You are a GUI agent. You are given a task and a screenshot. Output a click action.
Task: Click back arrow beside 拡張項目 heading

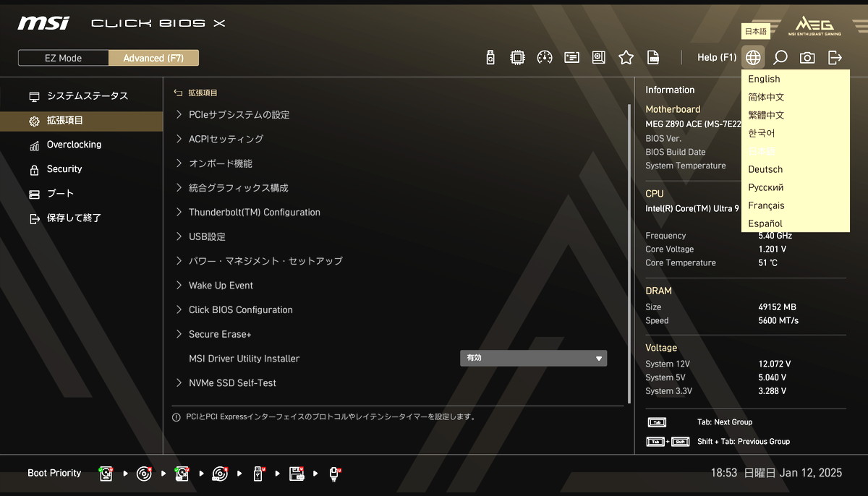[x=178, y=93]
